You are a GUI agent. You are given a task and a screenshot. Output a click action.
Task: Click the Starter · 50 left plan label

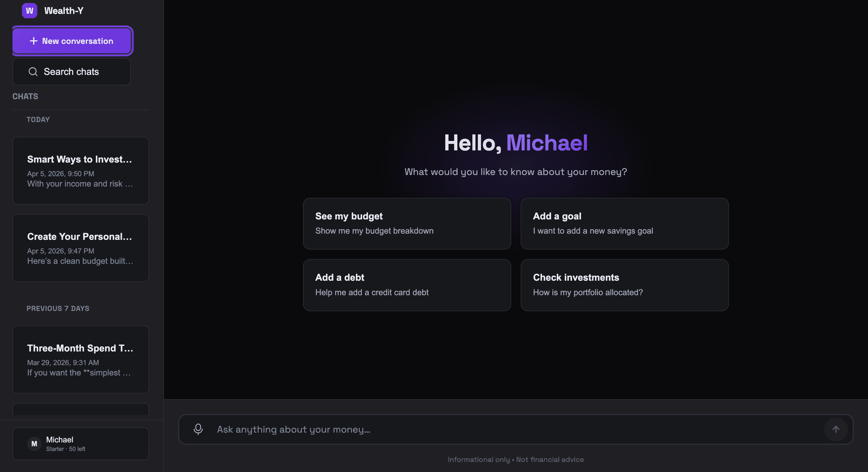[65, 449]
